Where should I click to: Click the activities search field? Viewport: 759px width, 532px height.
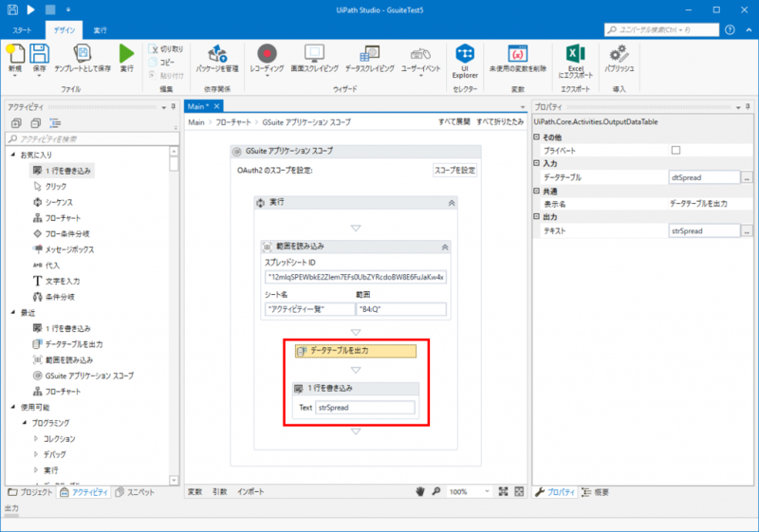92,138
